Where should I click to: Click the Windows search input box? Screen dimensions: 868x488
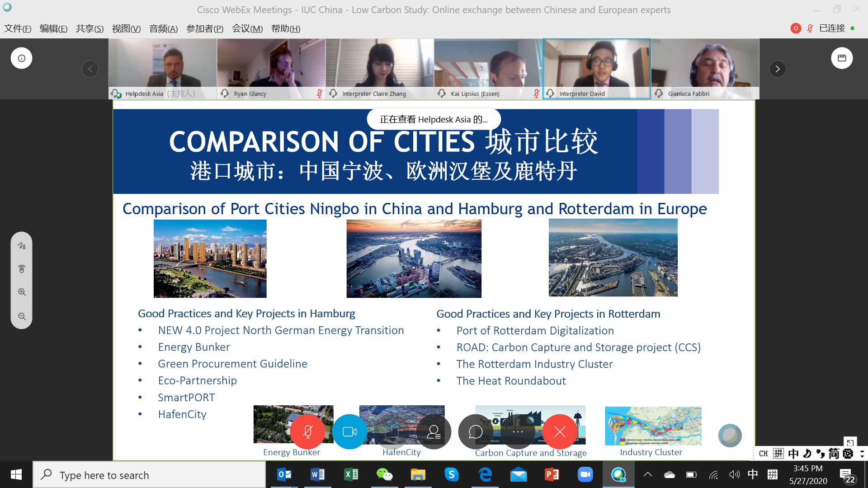149,475
